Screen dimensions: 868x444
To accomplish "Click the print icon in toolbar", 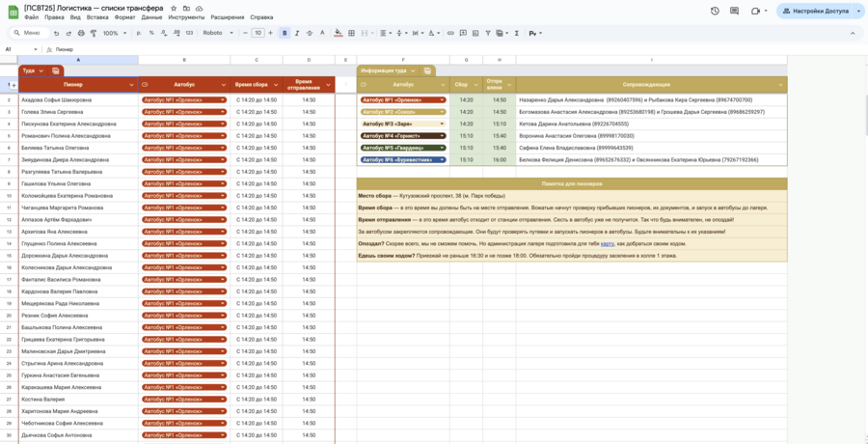I will (x=80, y=33).
